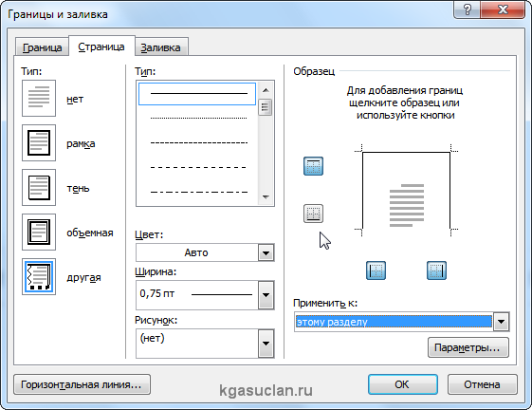Click the Отмена cancel button
The width and height of the screenshot is (532, 410).
pos(482,384)
